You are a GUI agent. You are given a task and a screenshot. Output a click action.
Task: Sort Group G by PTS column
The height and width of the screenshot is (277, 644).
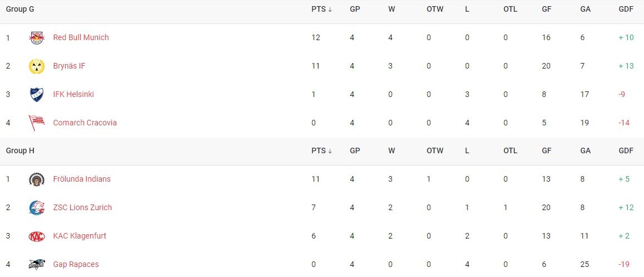click(322, 9)
